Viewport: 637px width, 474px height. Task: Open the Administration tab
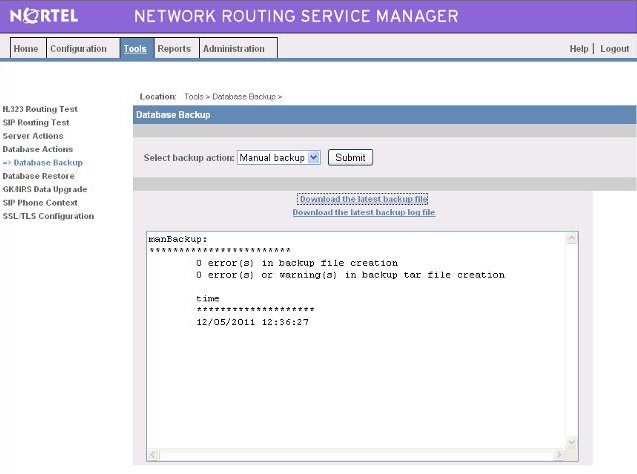click(238, 48)
